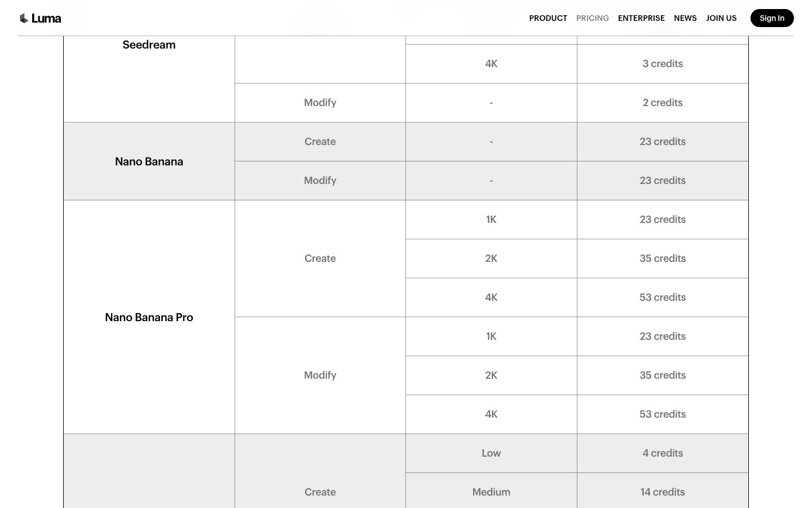Image resolution: width=812 pixels, height=508 pixels.
Task: Click the Luma logo icon
Action: [24, 18]
